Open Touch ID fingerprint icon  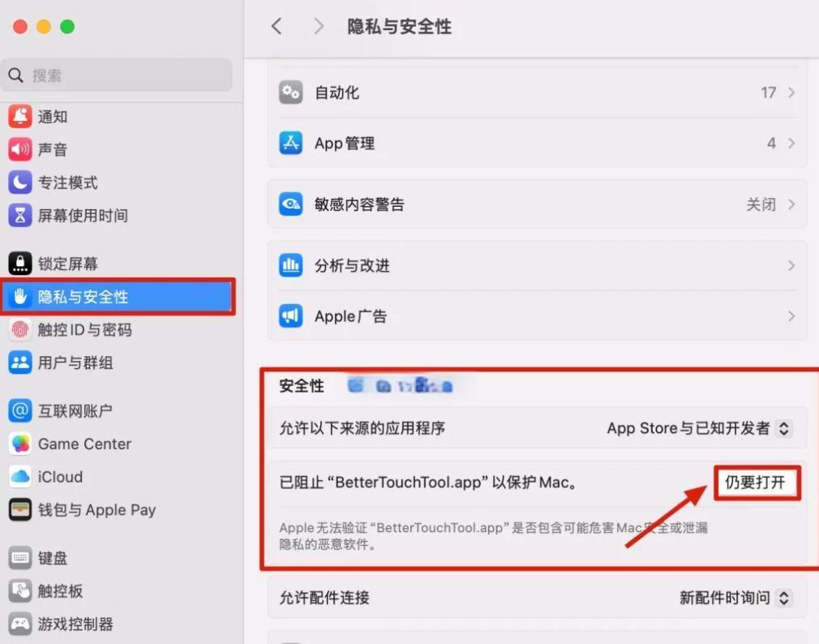(20, 330)
